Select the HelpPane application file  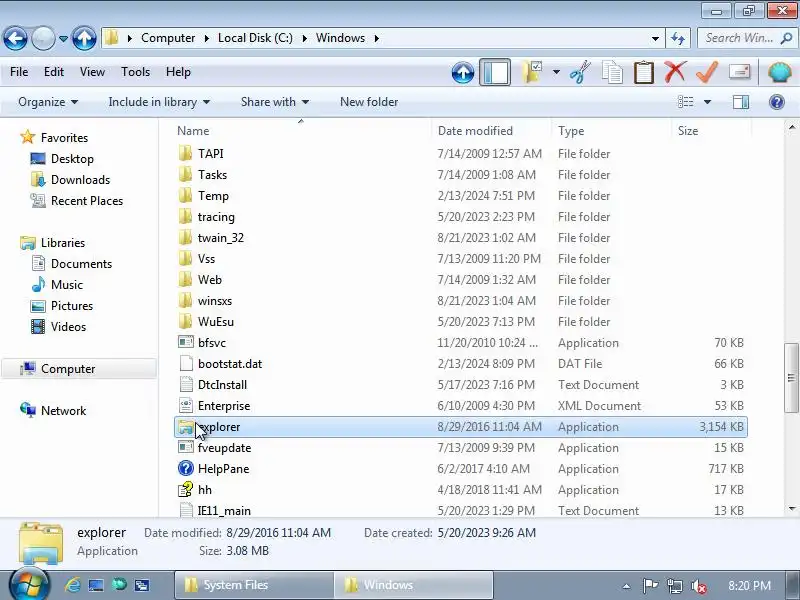(461, 469)
